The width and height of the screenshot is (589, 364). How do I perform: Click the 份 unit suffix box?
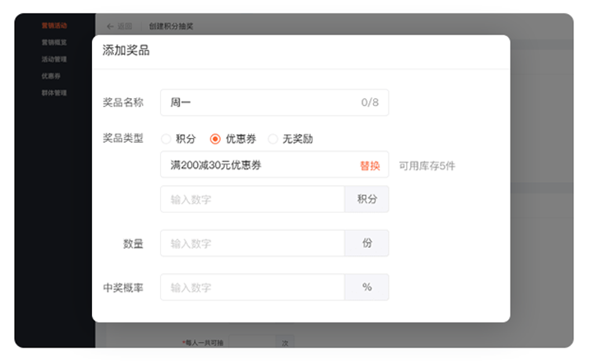[367, 243]
